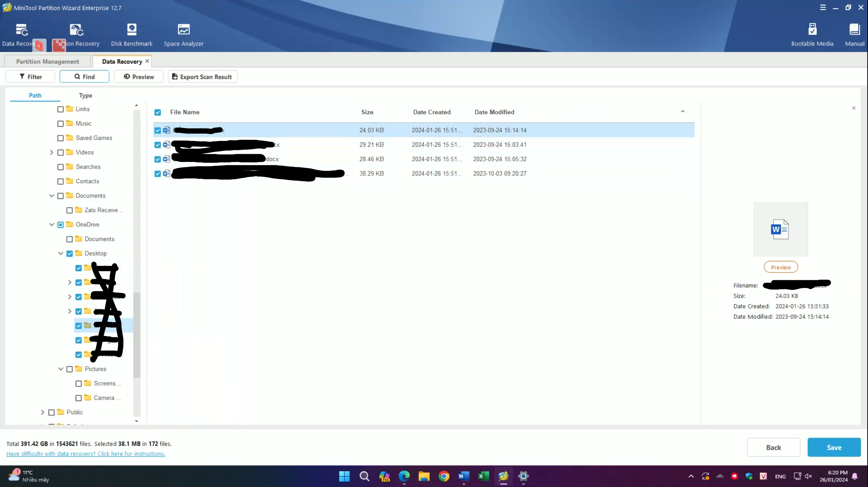Click the tree panel scrollbar down arrow
Screen dimensions: 868x487
[136, 421]
